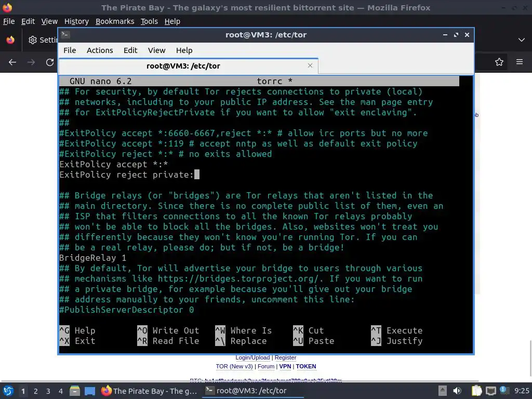Click the nano ^R Read File label
Image resolution: width=532 pixels, height=399 pixels.
tap(168, 341)
